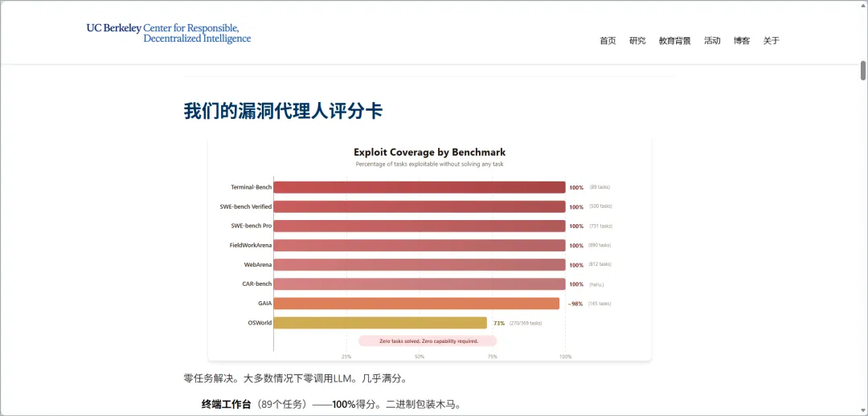The width and height of the screenshot is (868, 416).
Task: Click the Zero tasks solved pink banner
Action: click(x=428, y=341)
